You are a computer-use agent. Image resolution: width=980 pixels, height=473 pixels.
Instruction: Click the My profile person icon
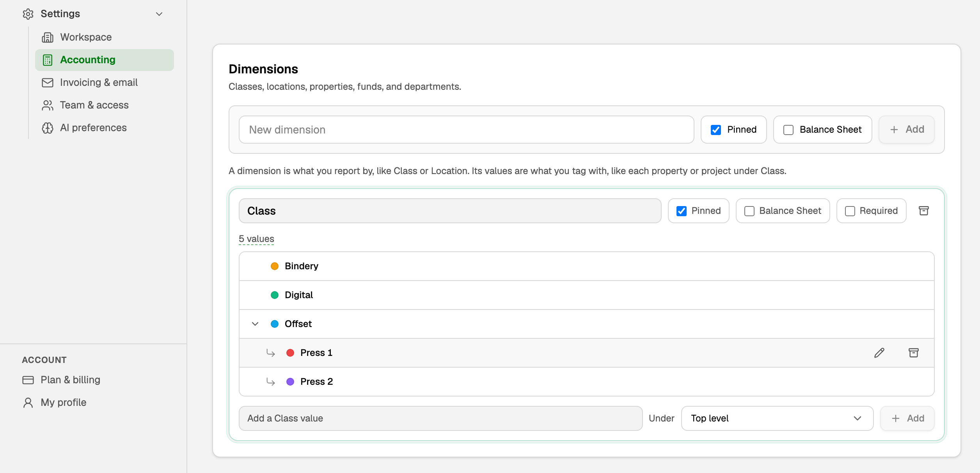pos(28,403)
